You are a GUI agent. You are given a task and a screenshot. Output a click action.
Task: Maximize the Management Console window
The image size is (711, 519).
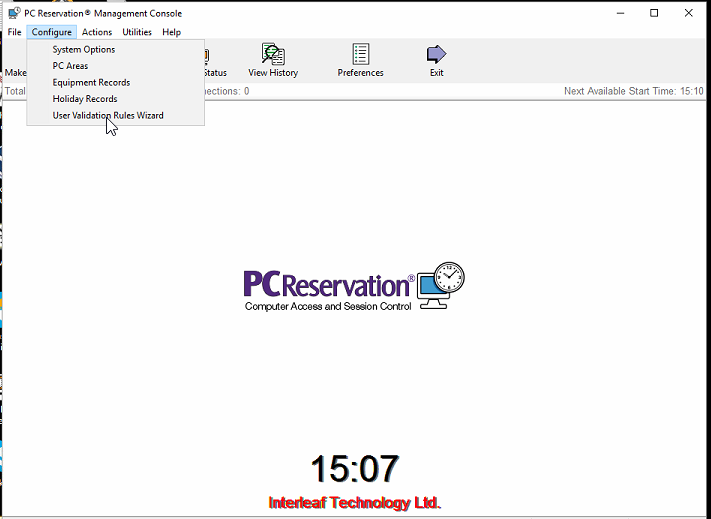[654, 13]
